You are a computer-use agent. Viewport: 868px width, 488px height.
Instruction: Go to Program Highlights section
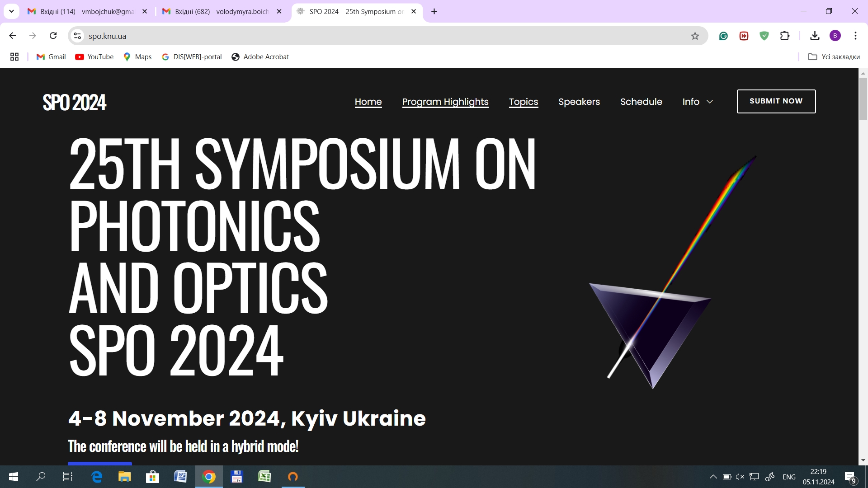pos(445,102)
